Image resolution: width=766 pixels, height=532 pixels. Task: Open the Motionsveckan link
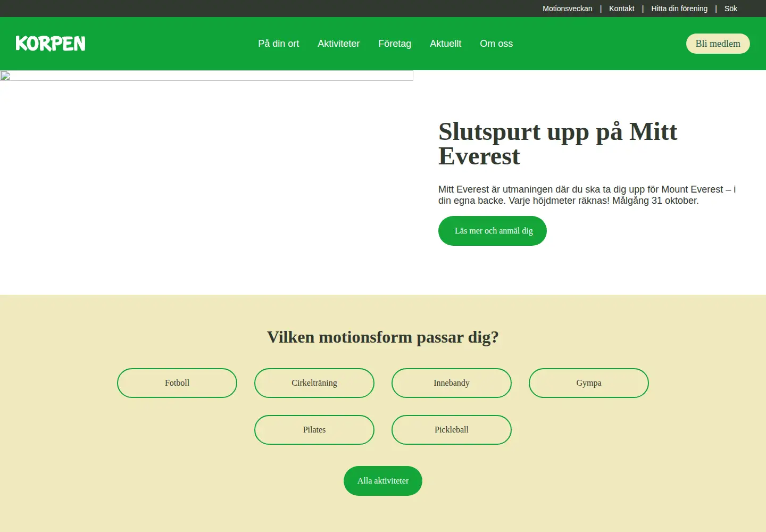coord(567,9)
